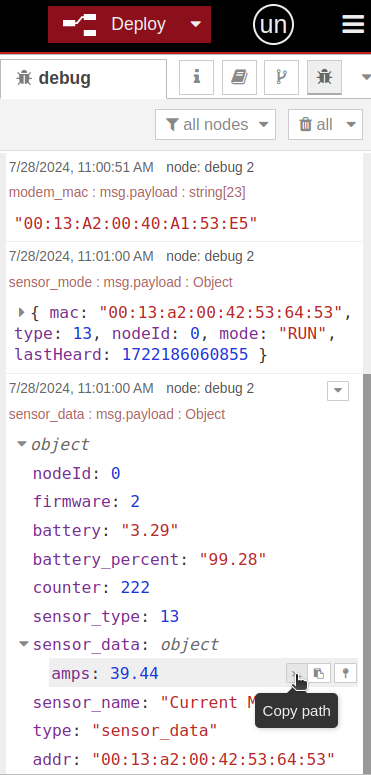Expand the sensor_mode payload object
The image size is (371, 775).
click(x=22, y=312)
